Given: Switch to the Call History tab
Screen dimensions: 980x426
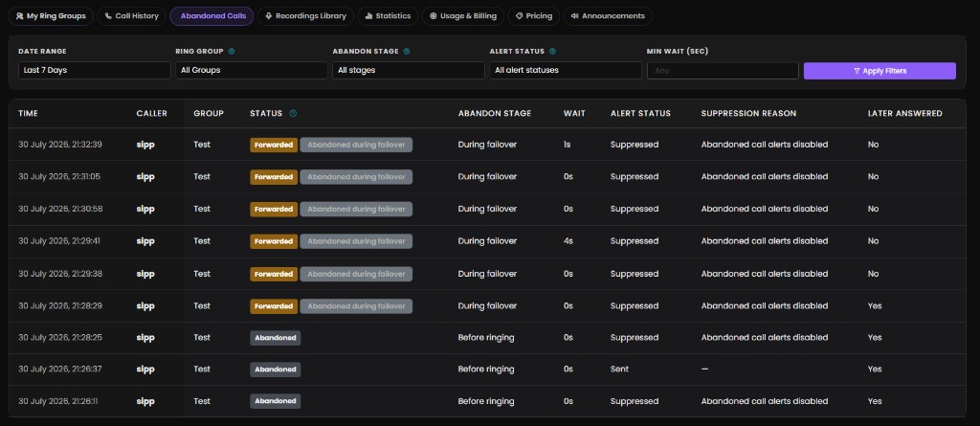Looking at the screenshot, I should (x=132, y=16).
